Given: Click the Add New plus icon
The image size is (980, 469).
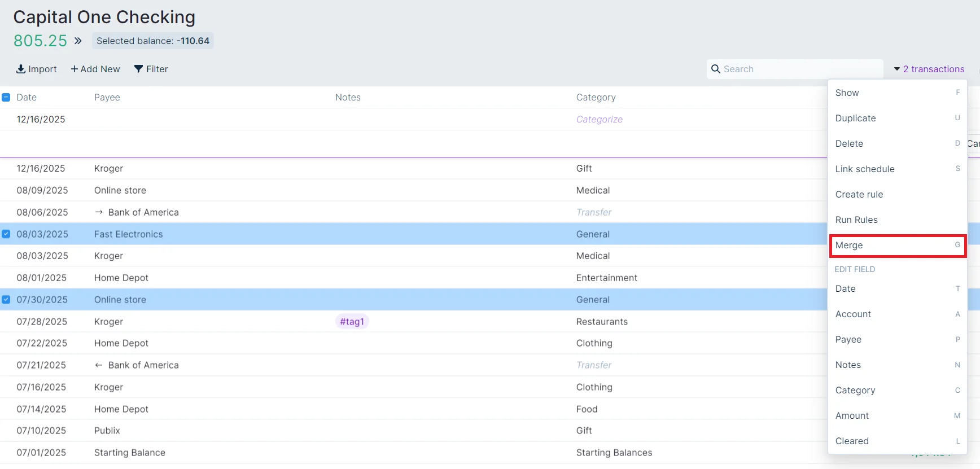Looking at the screenshot, I should tap(74, 69).
